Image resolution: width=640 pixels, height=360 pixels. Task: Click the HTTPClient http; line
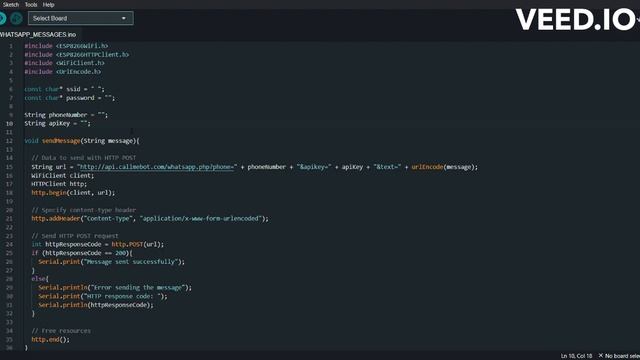pyautogui.click(x=59, y=184)
